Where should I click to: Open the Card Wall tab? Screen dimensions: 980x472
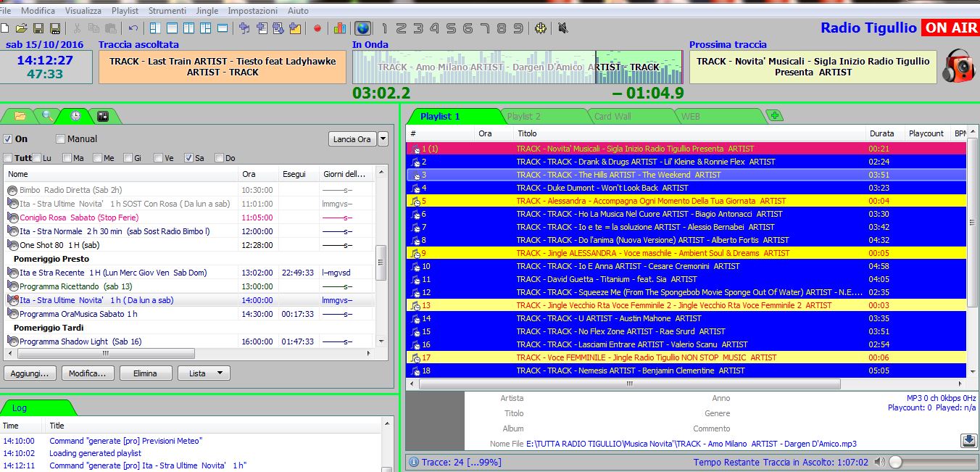click(x=612, y=116)
